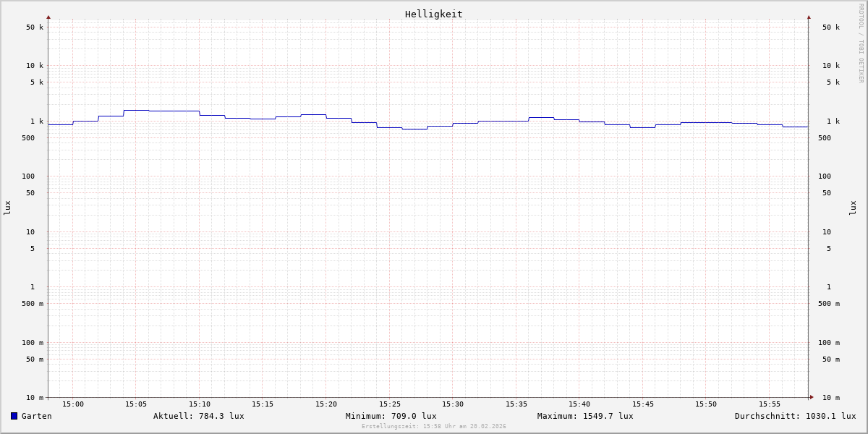The width and height of the screenshot is (868, 434).
Task: Click the right vertical lux axis label
Action: point(853,208)
